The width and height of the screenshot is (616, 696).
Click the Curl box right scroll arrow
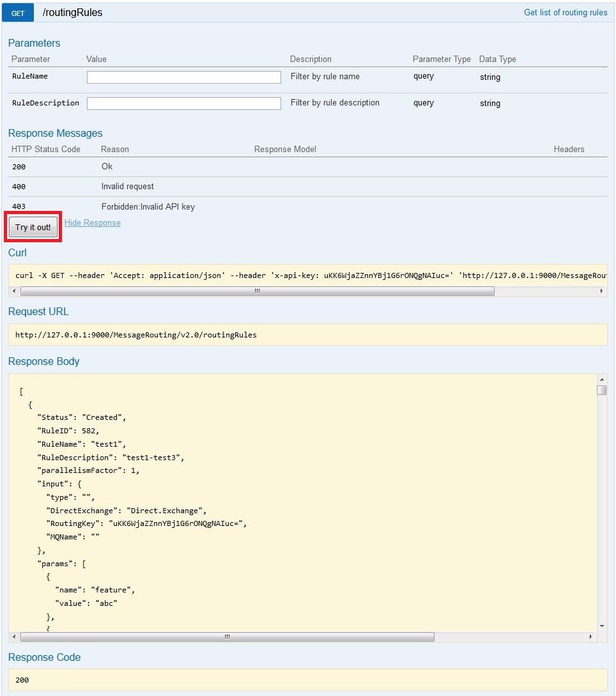(601, 291)
